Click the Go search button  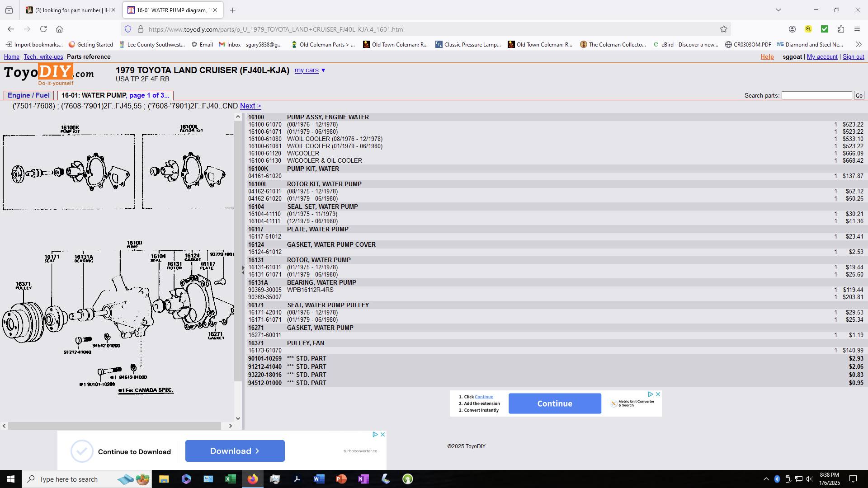[x=859, y=95]
